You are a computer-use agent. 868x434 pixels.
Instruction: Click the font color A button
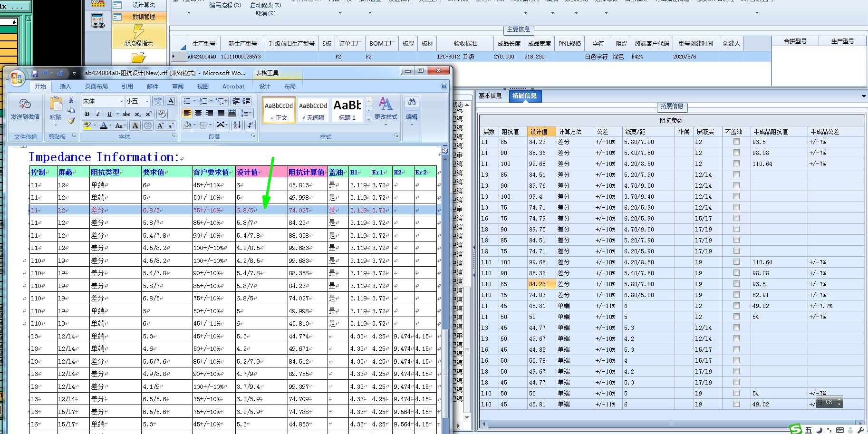[104, 125]
